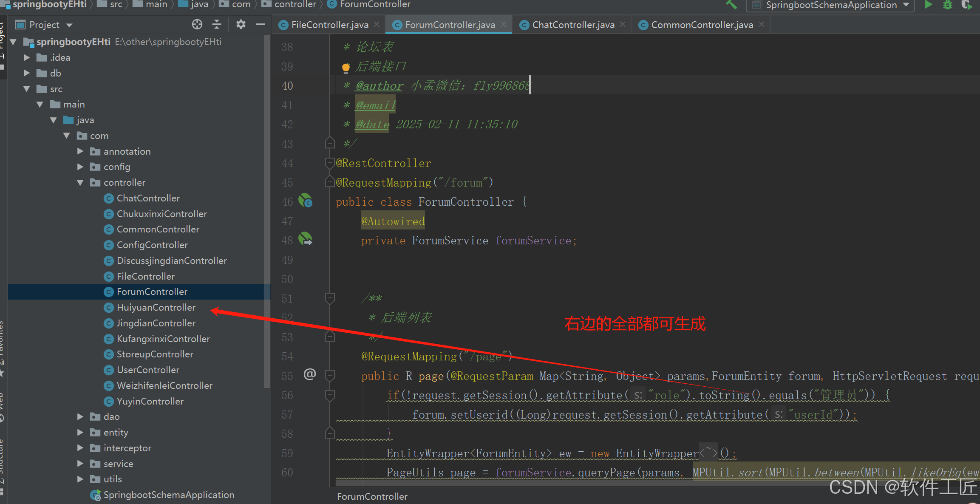This screenshot has height=504, width=980.
Task: Close the FileController.java tab
Action: (377, 25)
